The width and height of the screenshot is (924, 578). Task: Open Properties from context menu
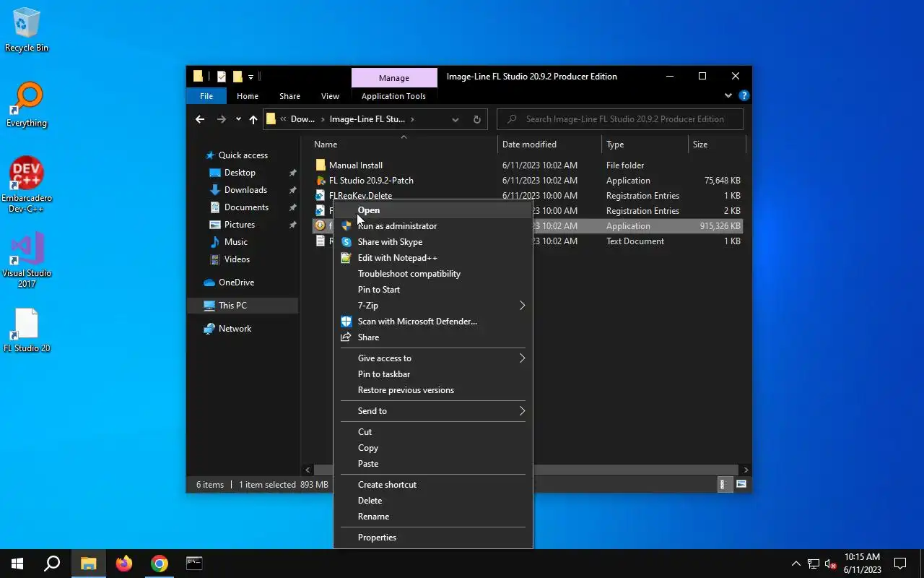point(433,538)
